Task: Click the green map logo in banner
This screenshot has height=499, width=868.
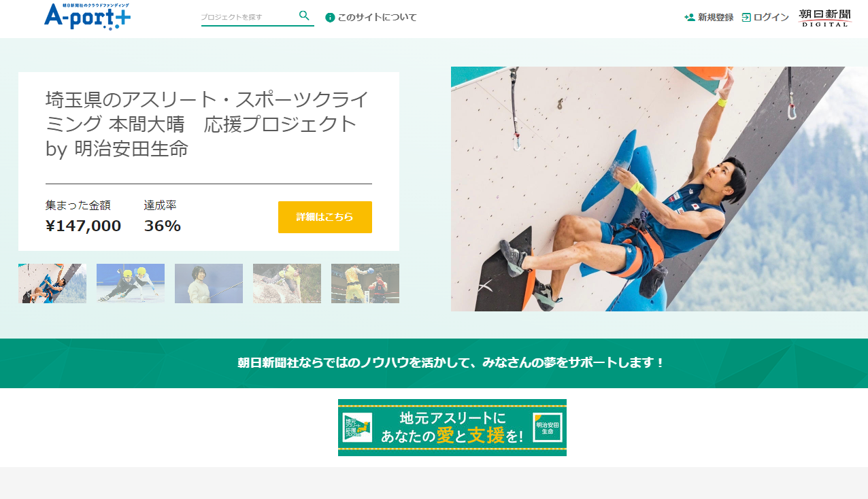Action: tap(357, 428)
